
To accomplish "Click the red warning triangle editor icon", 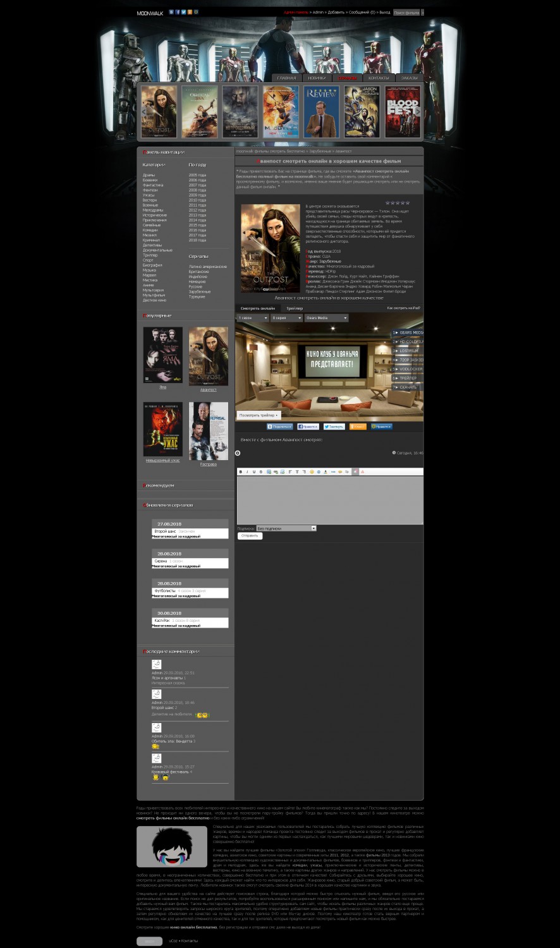I will pos(363,472).
